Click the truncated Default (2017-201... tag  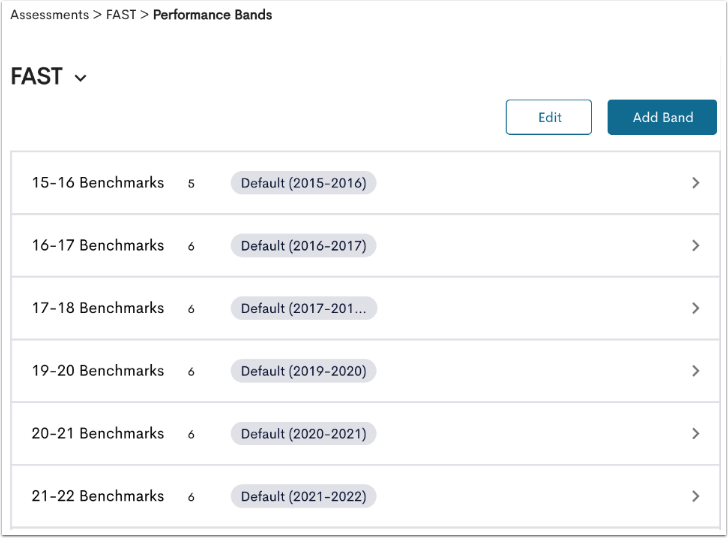pyautogui.click(x=304, y=308)
